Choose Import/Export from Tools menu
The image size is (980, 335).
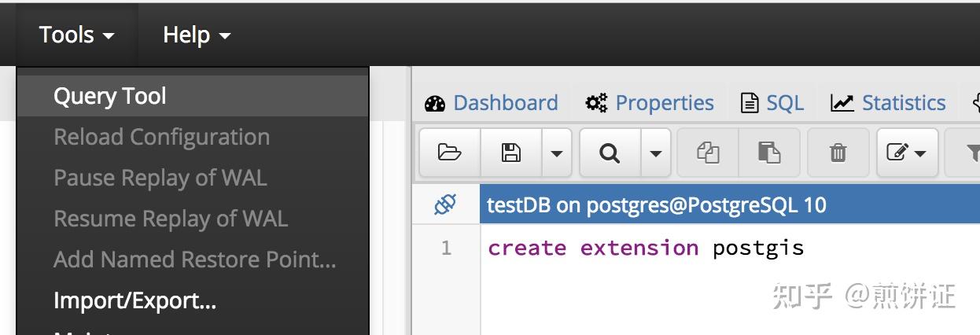pos(134,300)
